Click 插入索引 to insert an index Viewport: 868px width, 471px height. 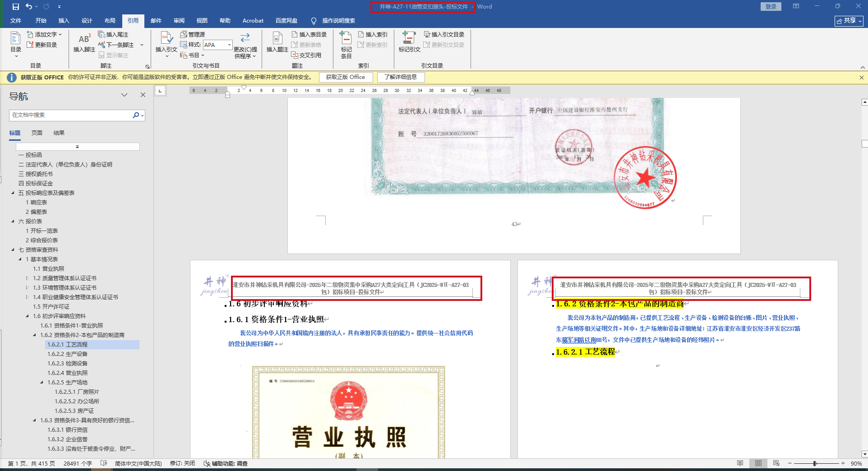[373, 34]
